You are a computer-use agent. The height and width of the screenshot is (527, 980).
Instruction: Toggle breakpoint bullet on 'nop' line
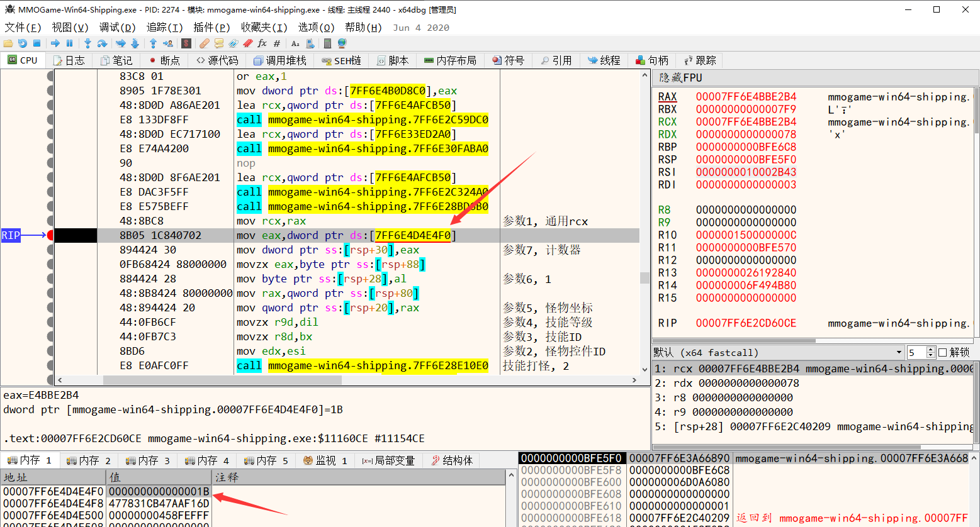(50, 163)
